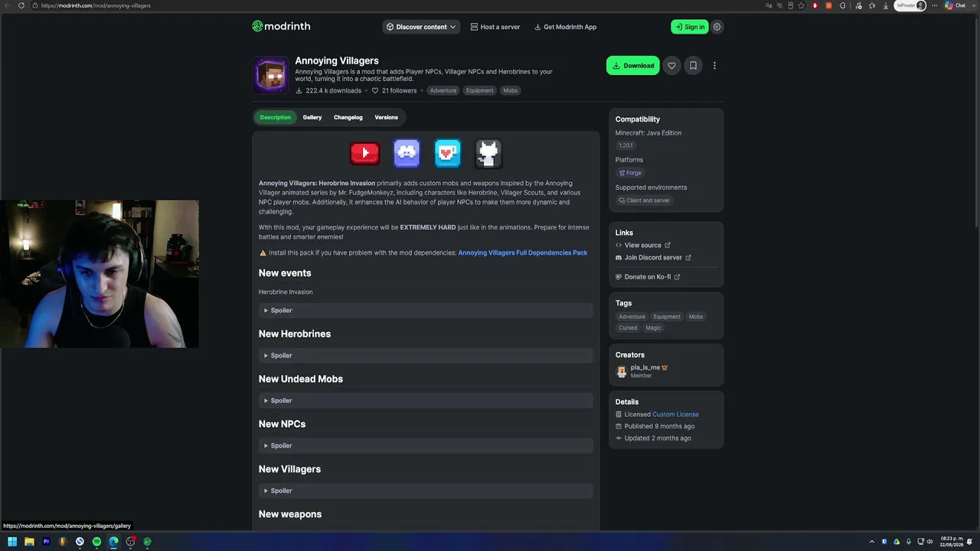Image resolution: width=980 pixels, height=551 pixels.
Task: Open the Gallery tab
Action: tap(312, 117)
